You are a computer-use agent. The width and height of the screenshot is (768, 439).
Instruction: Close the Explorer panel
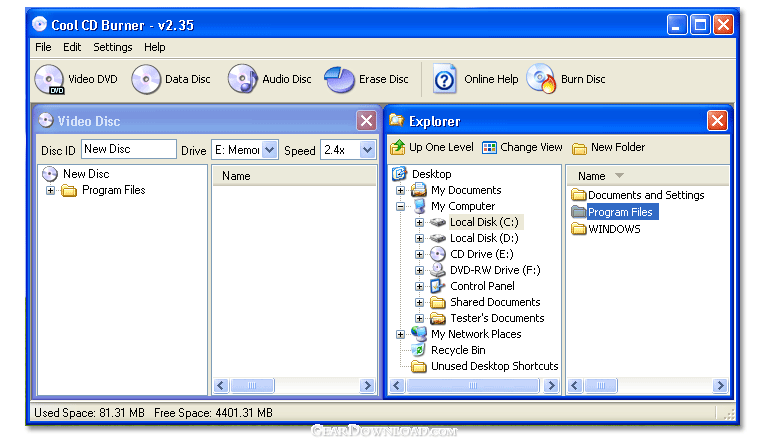(x=717, y=121)
